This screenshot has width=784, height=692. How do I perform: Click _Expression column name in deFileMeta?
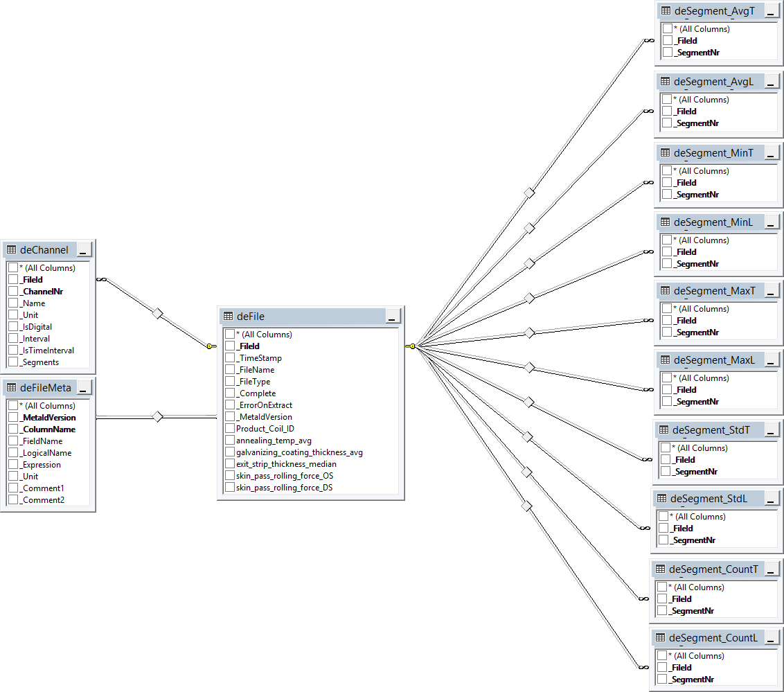coord(40,465)
